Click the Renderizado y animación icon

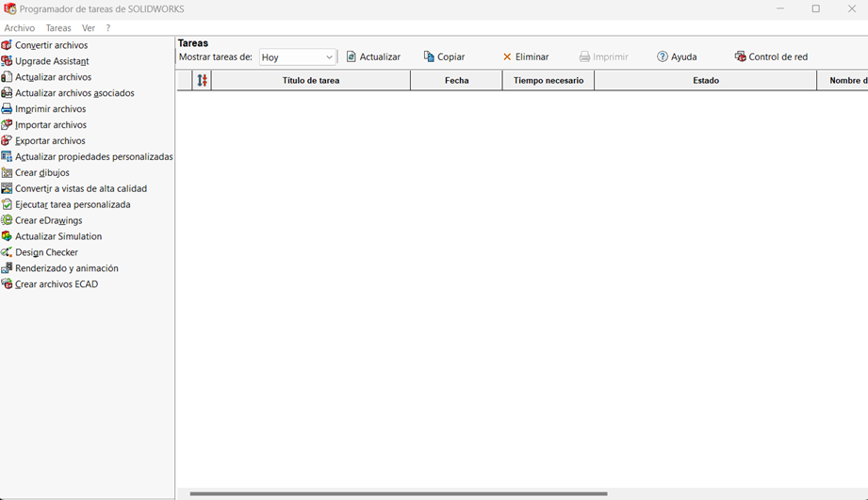point(7,268)
